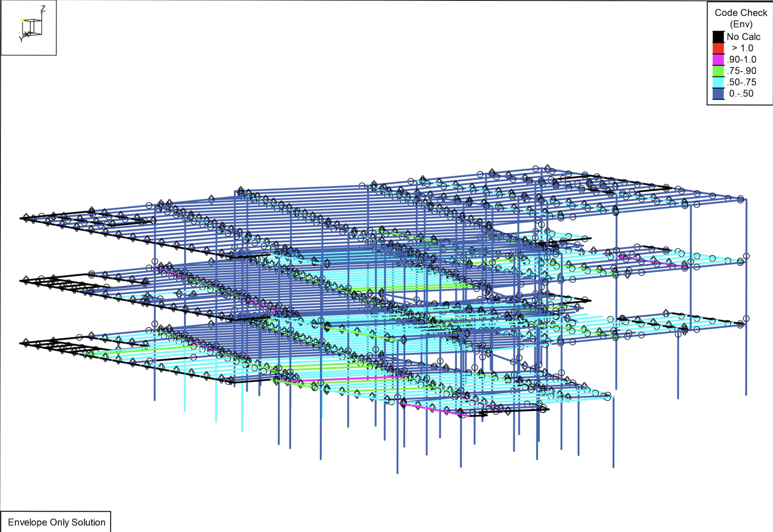This screenshot has height=532, width=773.
Task: Click the > 1.0 legend label text
Action: point(742,48)
